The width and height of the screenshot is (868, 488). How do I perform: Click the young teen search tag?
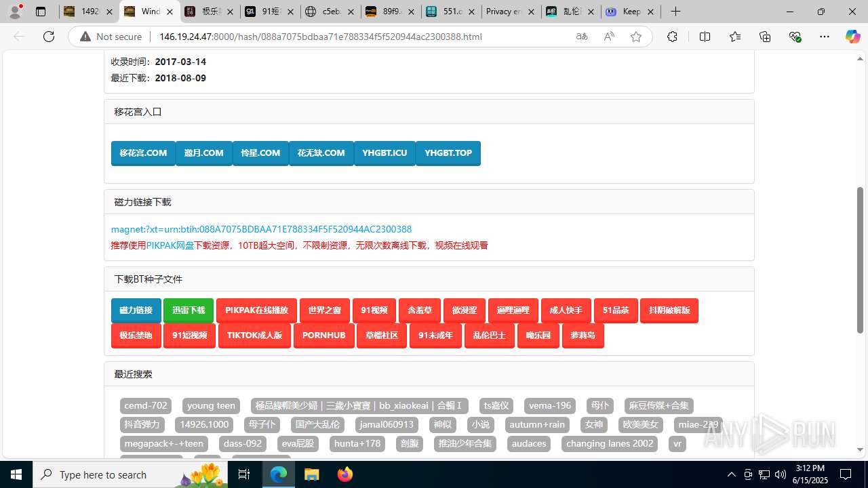point(211,405)
